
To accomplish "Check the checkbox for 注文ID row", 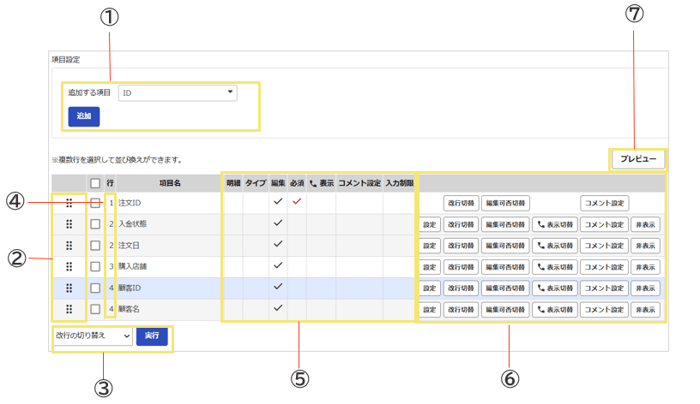I will (x=95, y=203).
